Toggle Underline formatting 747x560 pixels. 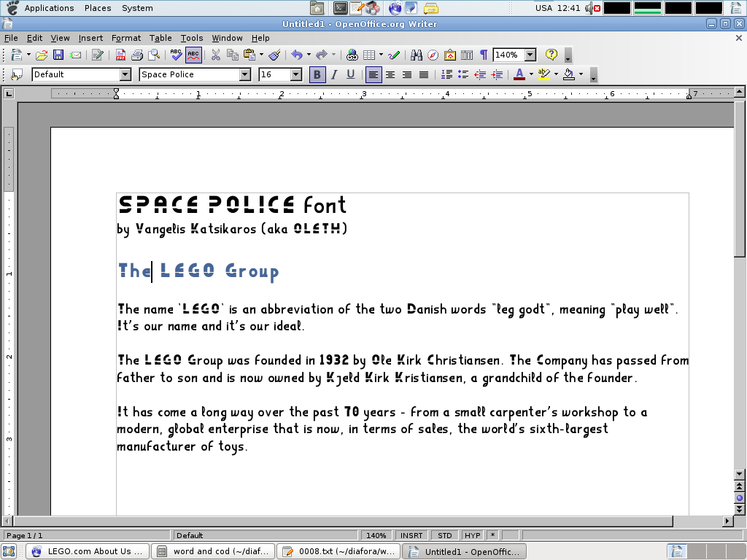pyautogui.click(x=351, y=75)
